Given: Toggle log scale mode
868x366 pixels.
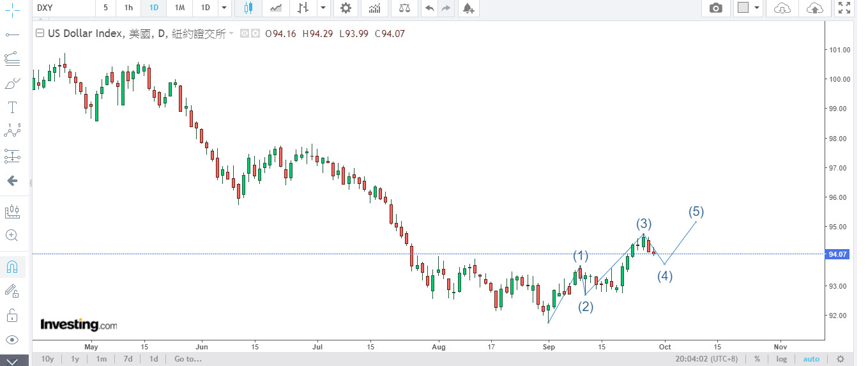Looking at the screenshot, I should tap(781, 359).
